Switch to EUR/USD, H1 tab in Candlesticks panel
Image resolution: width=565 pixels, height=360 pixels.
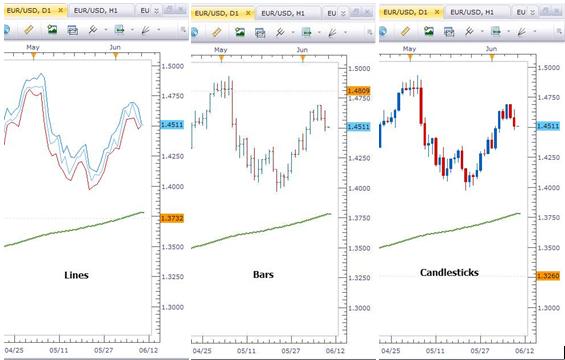click(x=472, y=12)
